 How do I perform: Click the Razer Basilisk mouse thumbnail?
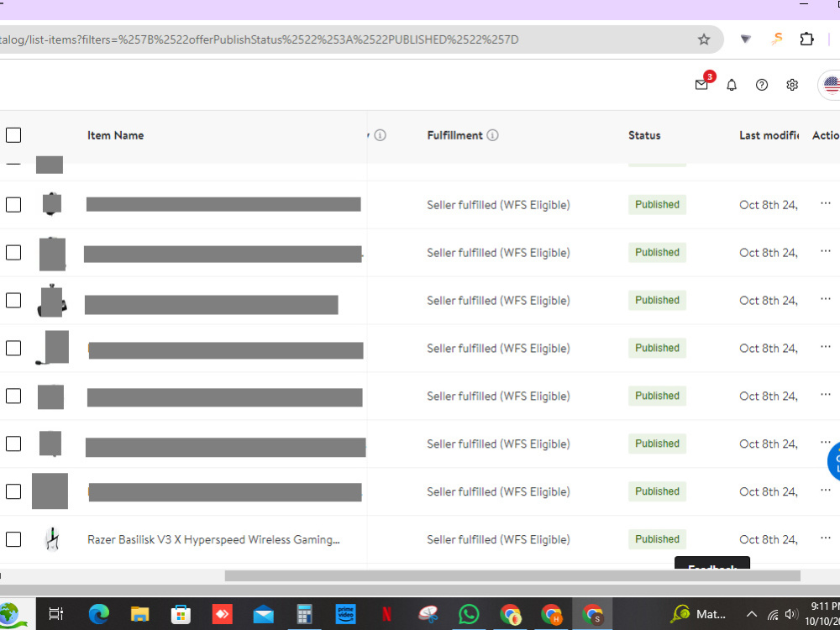[52, 539]
